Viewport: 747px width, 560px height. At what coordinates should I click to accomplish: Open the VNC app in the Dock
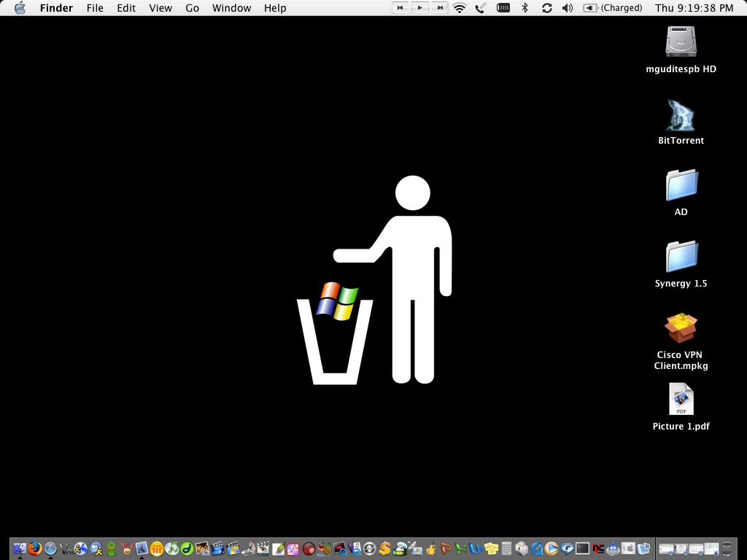(66, 548)
